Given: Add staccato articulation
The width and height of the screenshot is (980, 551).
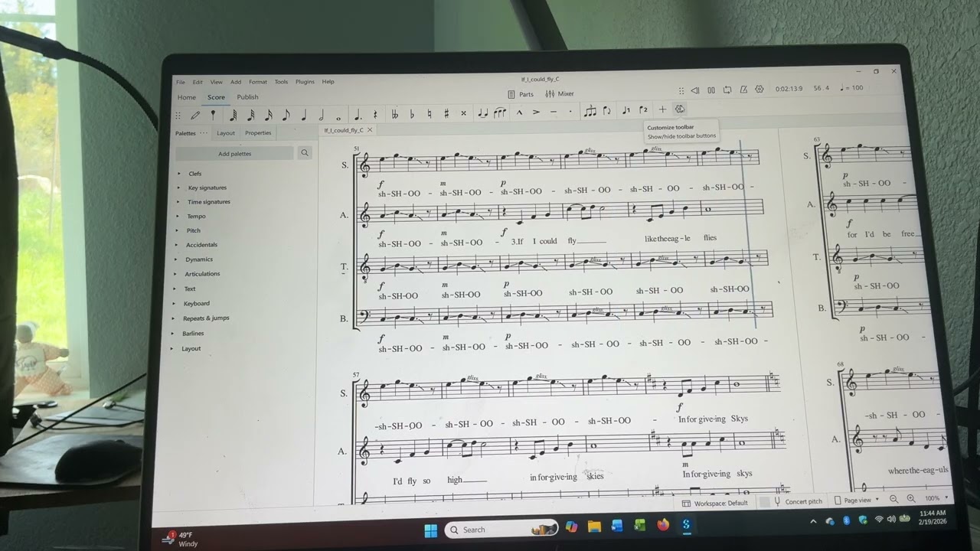Looking at the screenshot, I should (x=570, y=112).
